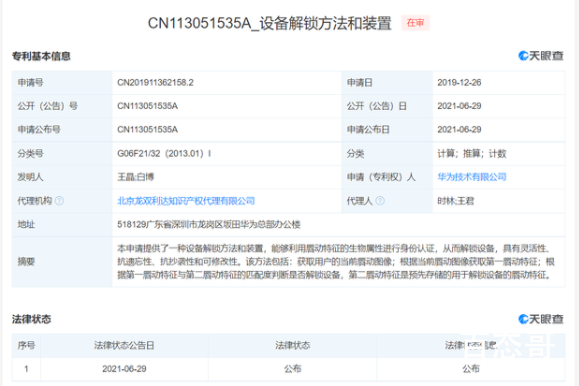Click the 天眼查 logo beside 专利基本信息

(x=541, y=56)
